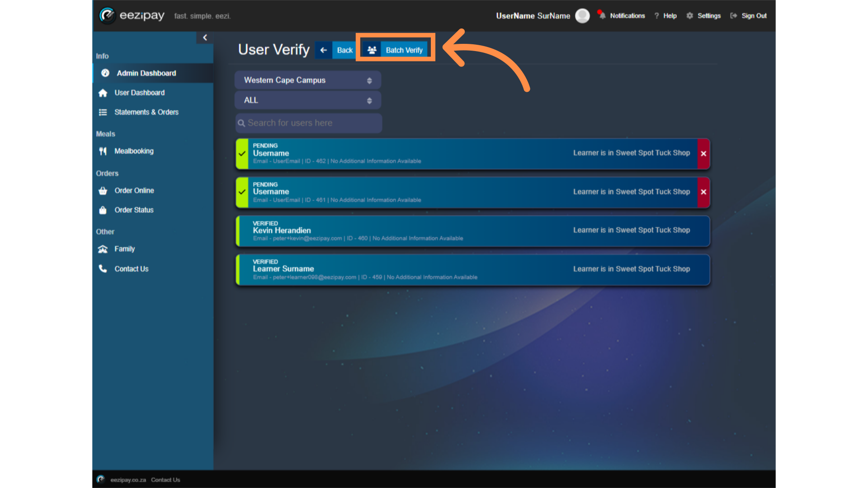Click the Batch Verify button
The image size is (868, 488).
[x=396, y=50]
